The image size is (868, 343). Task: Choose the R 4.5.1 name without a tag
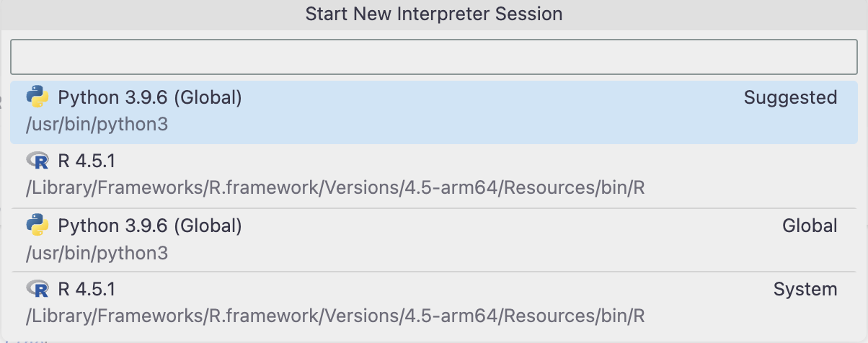coord(87,161)
